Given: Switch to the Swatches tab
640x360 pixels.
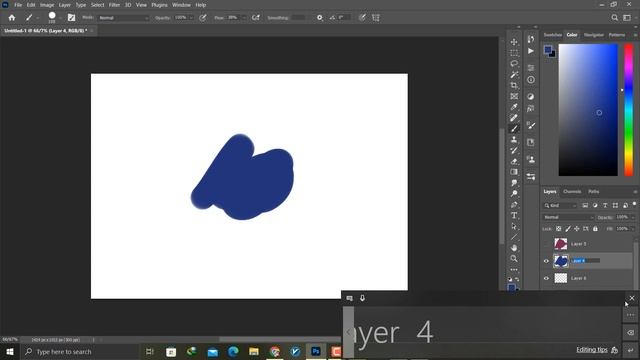Looking at the screenshot, I should (x=553, y=35).
